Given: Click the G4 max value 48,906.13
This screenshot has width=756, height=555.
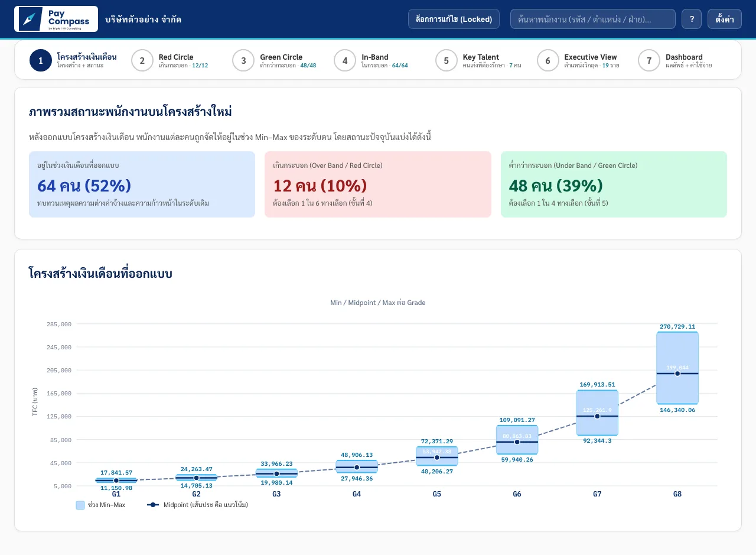Looking at the screenshot, I should [x=357, y=455].
